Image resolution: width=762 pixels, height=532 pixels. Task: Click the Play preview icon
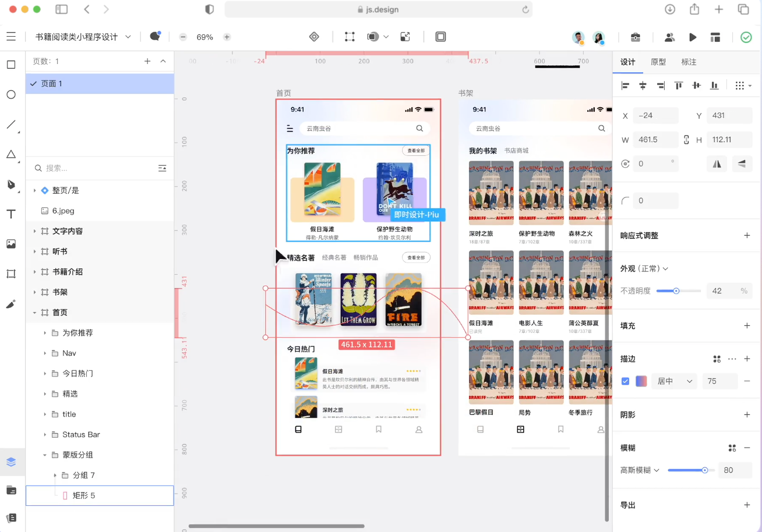coord(693,37)
